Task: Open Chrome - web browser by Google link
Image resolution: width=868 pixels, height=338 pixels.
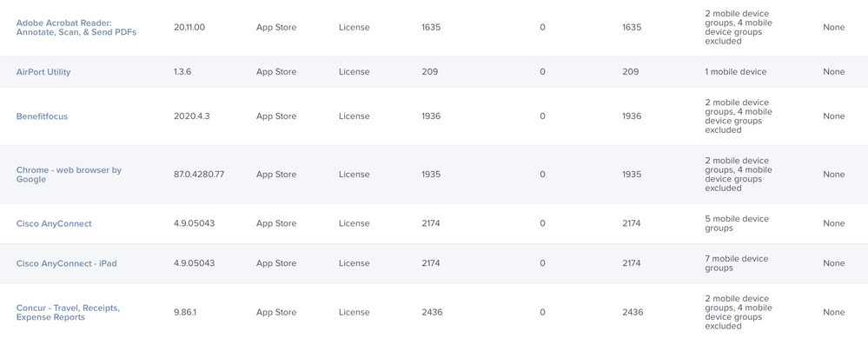Action: 69,175
